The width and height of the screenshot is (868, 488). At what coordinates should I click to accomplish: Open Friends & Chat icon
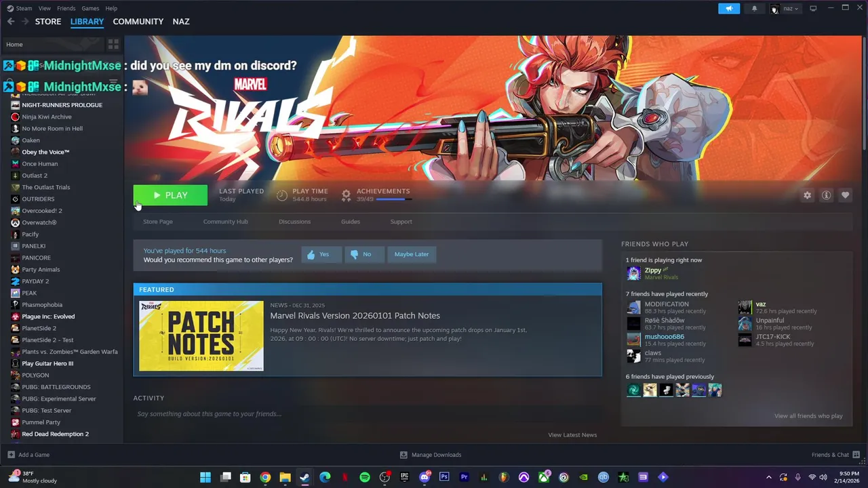tap(856, 455)
